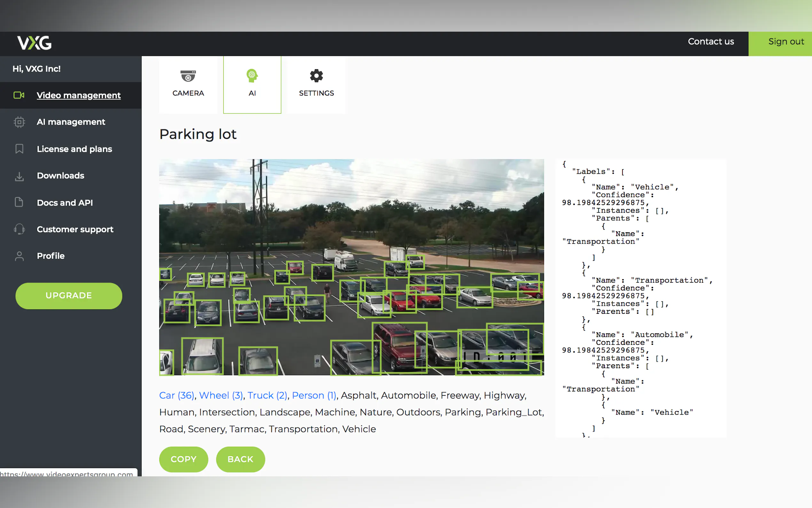Open the CAMERA tab
812x508 pixels.
tap(188, 84)
